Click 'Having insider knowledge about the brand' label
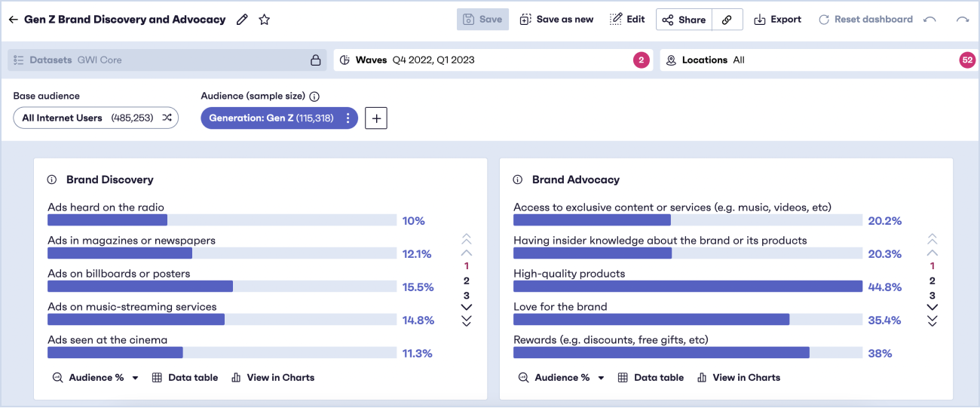The height and width of the screenshot is (408, 980). 660,241
